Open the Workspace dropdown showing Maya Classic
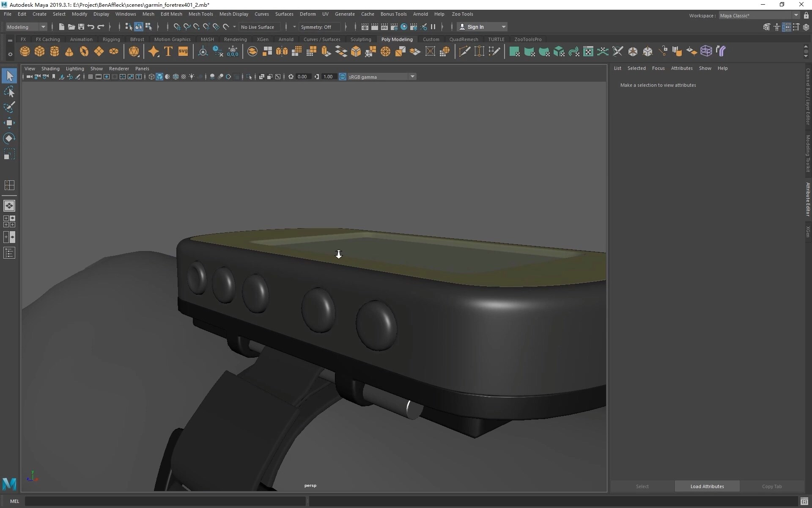Viewport: 812px width, 508px height. [x=796, y=15]
